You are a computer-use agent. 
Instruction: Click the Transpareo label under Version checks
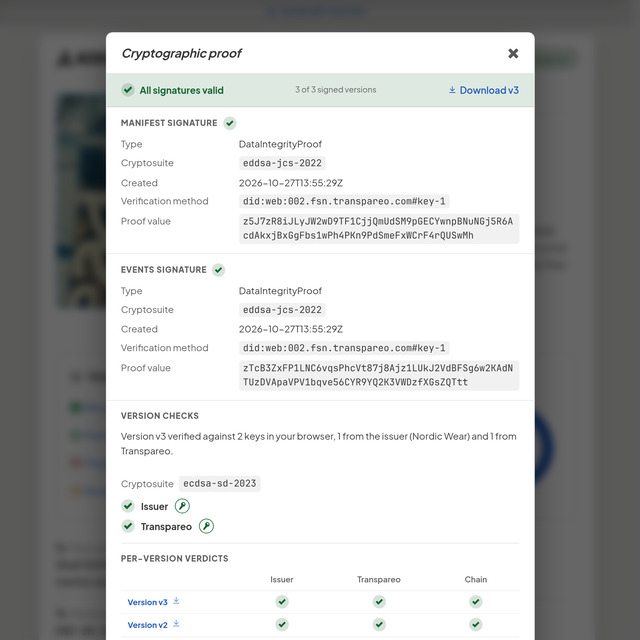(166, 527)
